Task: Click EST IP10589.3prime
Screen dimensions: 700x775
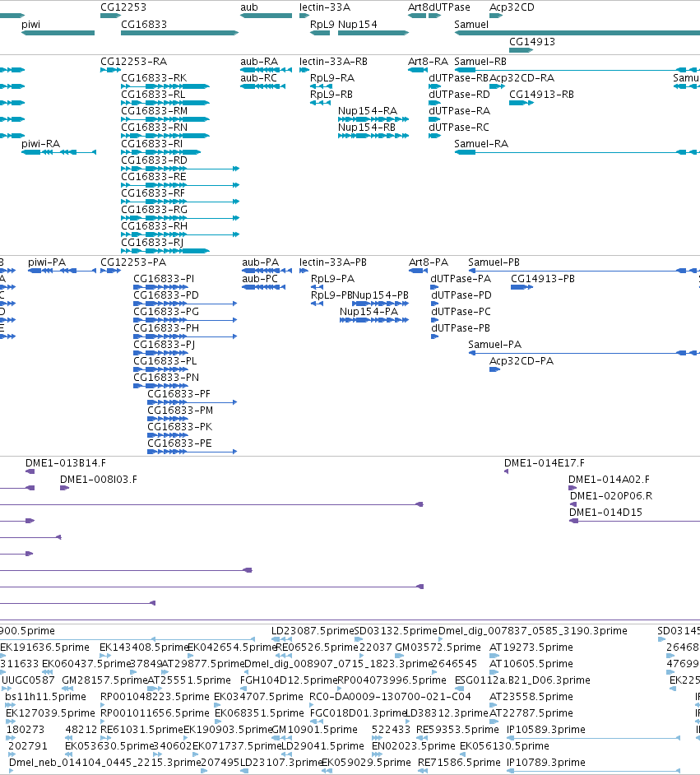Action: pos(546,730)
